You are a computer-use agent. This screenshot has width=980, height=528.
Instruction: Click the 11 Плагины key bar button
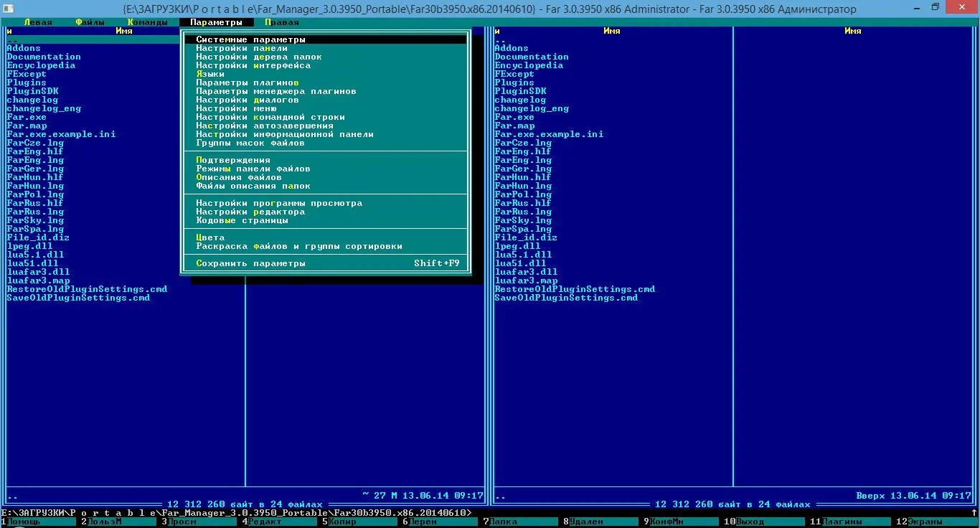pyautogui.click(x=851, y=522)
